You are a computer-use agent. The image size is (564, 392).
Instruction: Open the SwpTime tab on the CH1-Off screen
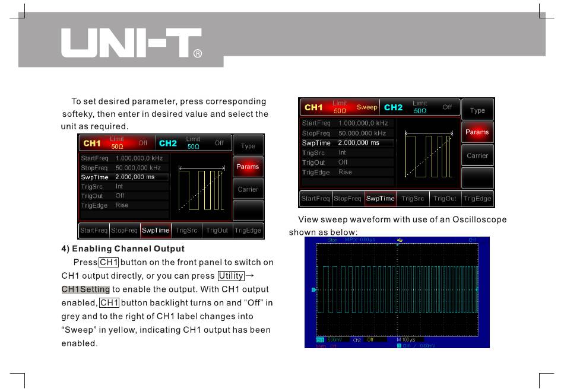[x=156, y=230]
